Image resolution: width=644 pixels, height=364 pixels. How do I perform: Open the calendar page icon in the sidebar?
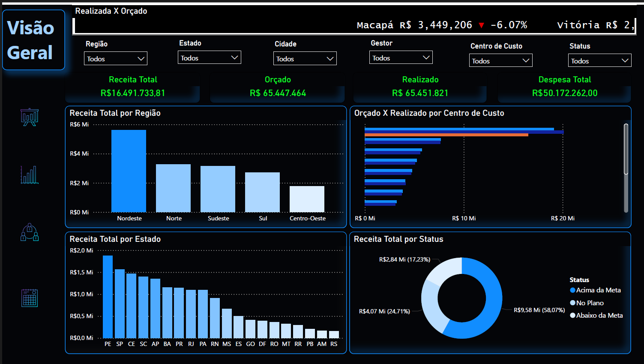point(29,298)
